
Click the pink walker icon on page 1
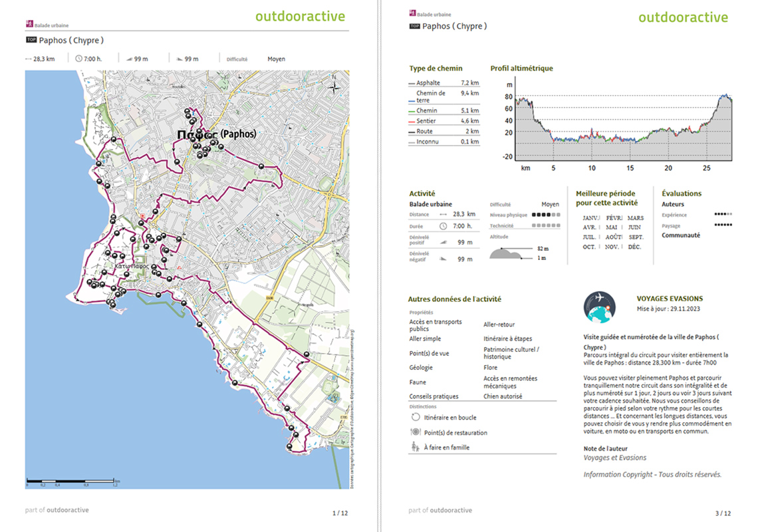(29, 24)
